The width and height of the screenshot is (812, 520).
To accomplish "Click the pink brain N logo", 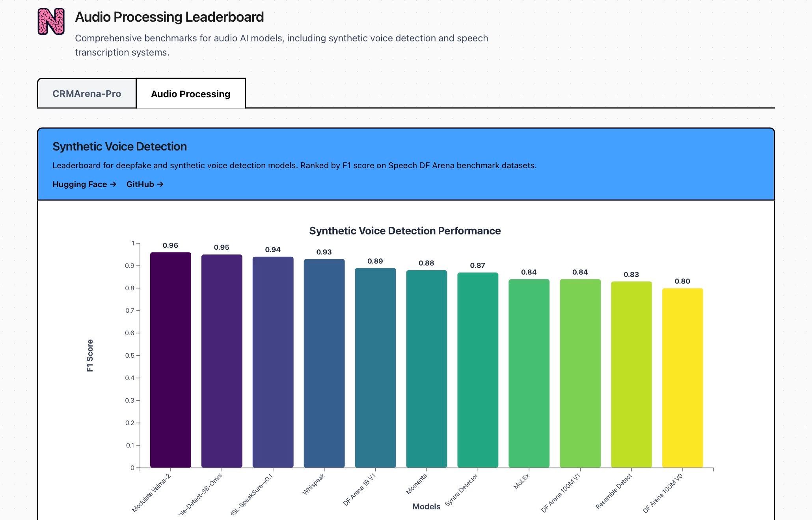I will pyautogui.click(x=51, y=22).
